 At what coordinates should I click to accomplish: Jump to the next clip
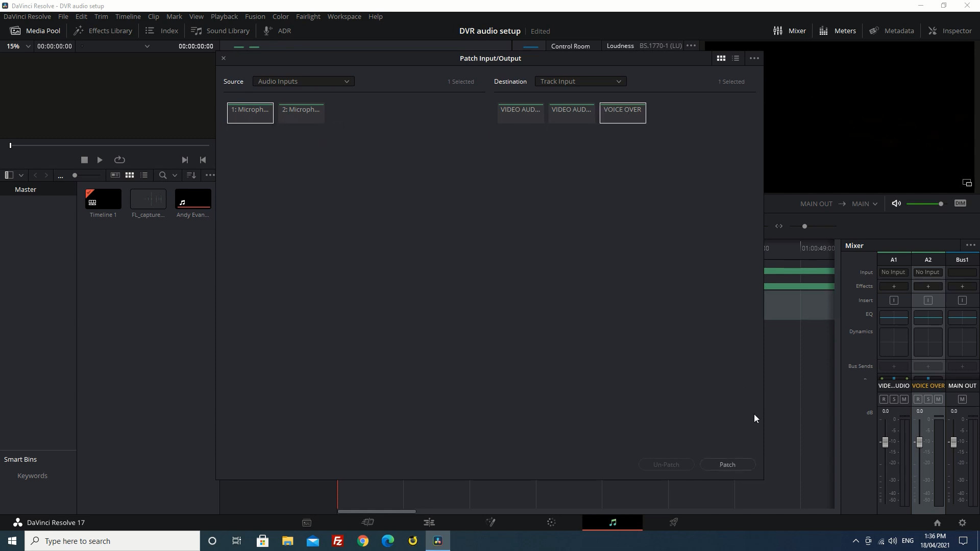[185, 160]
